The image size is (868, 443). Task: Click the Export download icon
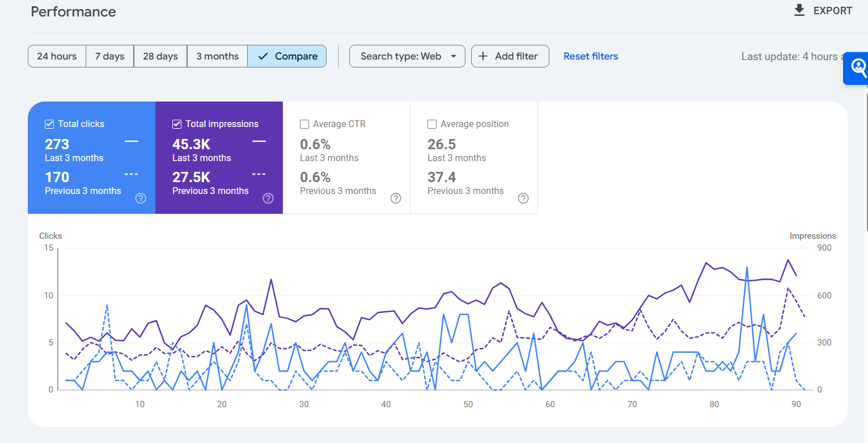coord(799,11)
